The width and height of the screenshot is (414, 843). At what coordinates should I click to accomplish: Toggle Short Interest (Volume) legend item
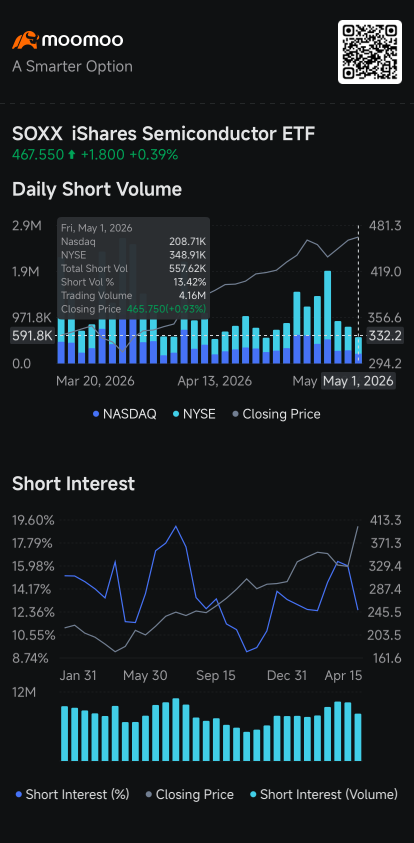(x=324, y=794)
